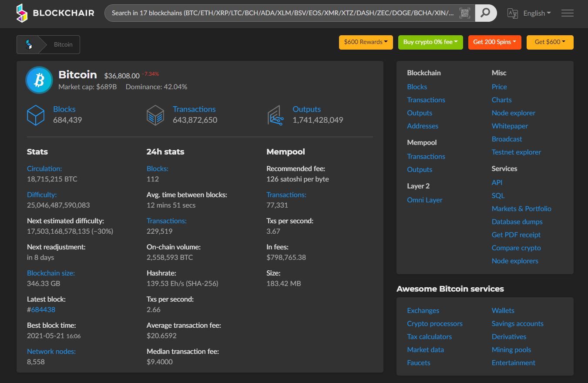This screenshot has height=383, width=588.
Task: Open the hamburger menu icon
Action: click(x=567, y=13)
